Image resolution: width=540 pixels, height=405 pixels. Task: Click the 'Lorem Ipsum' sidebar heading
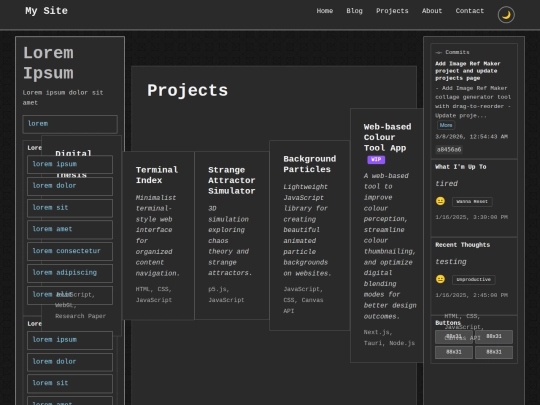(x=48, y=63)
